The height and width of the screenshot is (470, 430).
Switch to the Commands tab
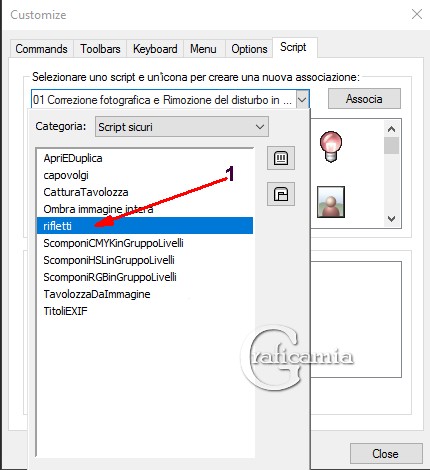pyautogui.click(x=41, y=49)
